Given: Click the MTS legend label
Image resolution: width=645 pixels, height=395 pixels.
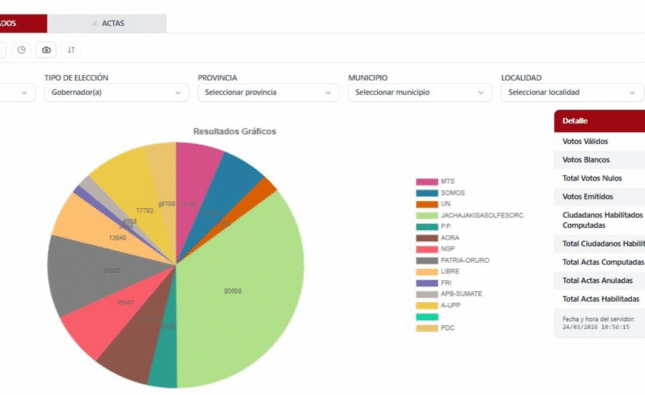Looking at the screenshot, I should [x=448, y=181].
